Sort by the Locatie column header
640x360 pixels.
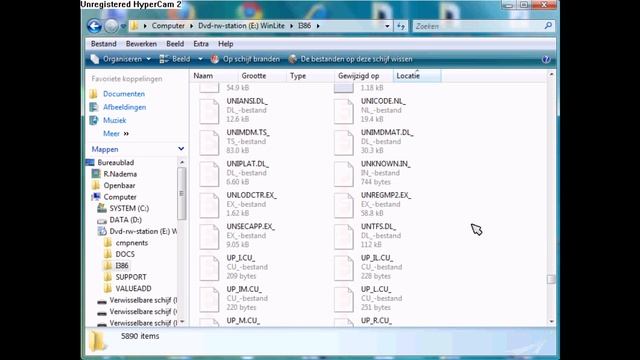tap(417, 76)
